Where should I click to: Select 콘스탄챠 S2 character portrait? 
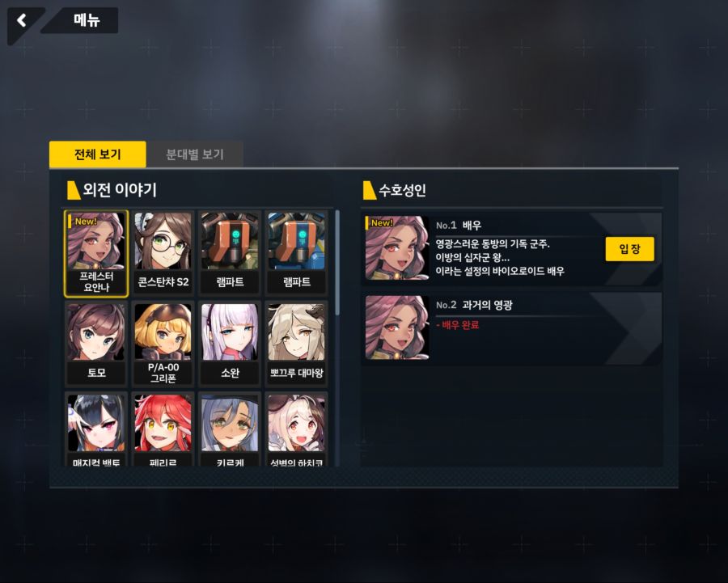(x=163, y=253)
